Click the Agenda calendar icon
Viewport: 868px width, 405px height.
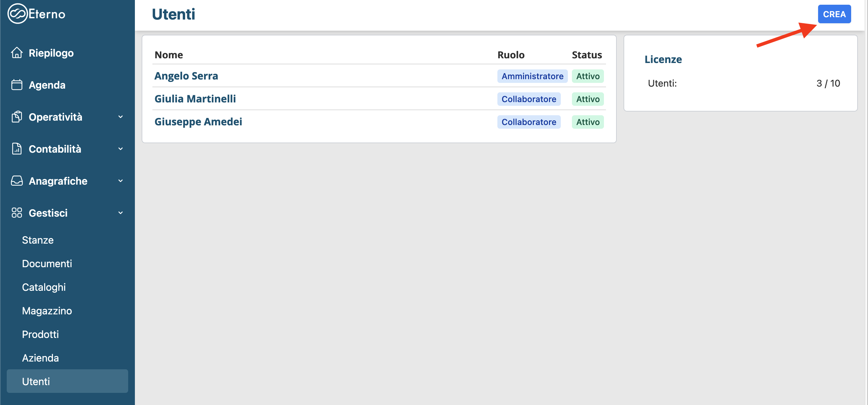[x=17, y=85]
